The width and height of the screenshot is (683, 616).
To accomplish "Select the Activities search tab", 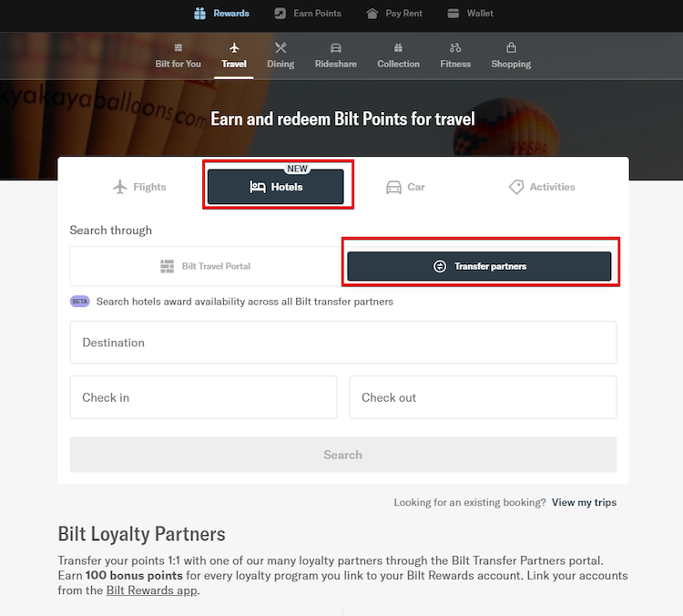I will tap(542, 187).
